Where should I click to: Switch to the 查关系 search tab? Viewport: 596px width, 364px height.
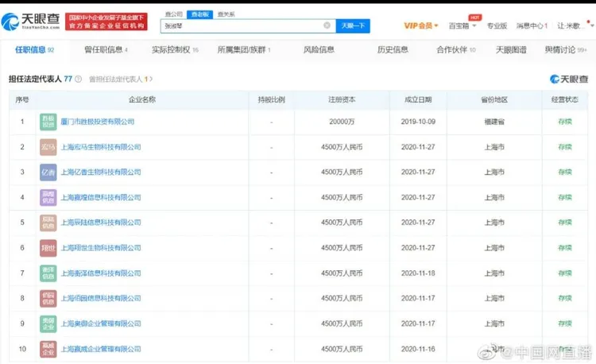pos(226,14)
